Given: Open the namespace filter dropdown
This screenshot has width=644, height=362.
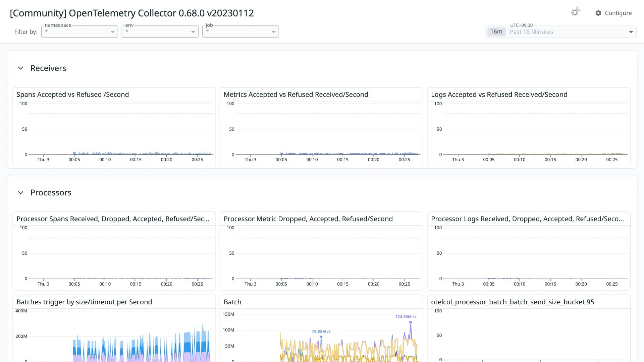Looking at the screenshot, I should click(79, 32).
